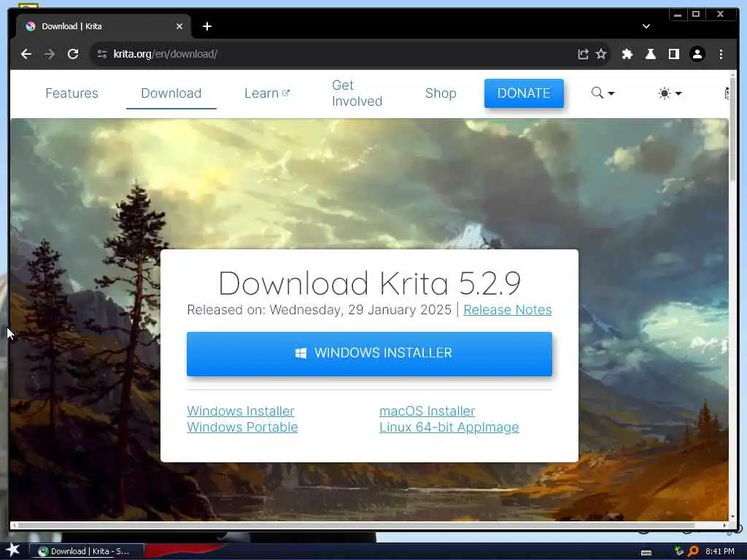Image resolution: width=747 pixels, height=560 pixels.
Task: Reload the Krita download page
Action: click(x=73, y=54)
